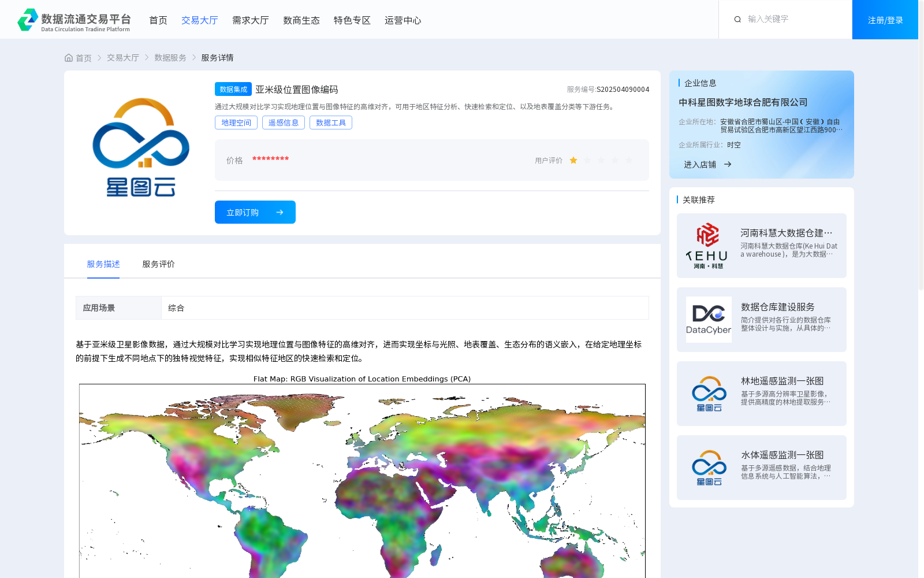Click the 注册/登录 button
The width and height of the screenshot is (924, 578).
885,20
